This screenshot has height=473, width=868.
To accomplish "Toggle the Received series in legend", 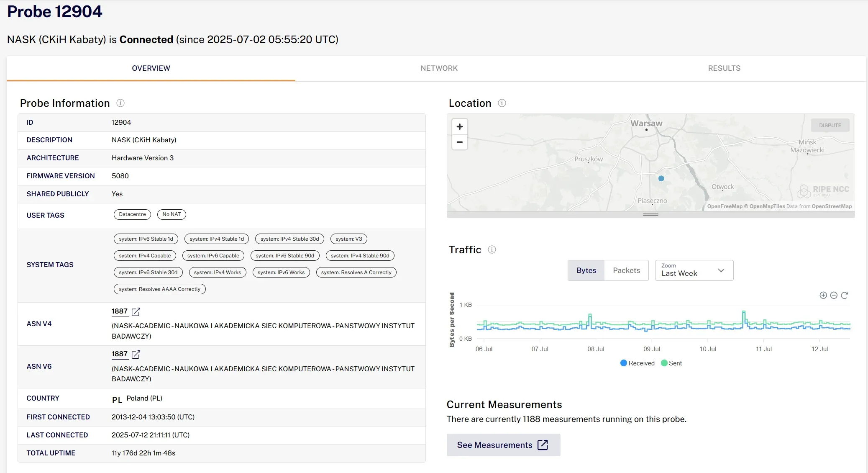I will pyautogui.click(x=638, y=363).
